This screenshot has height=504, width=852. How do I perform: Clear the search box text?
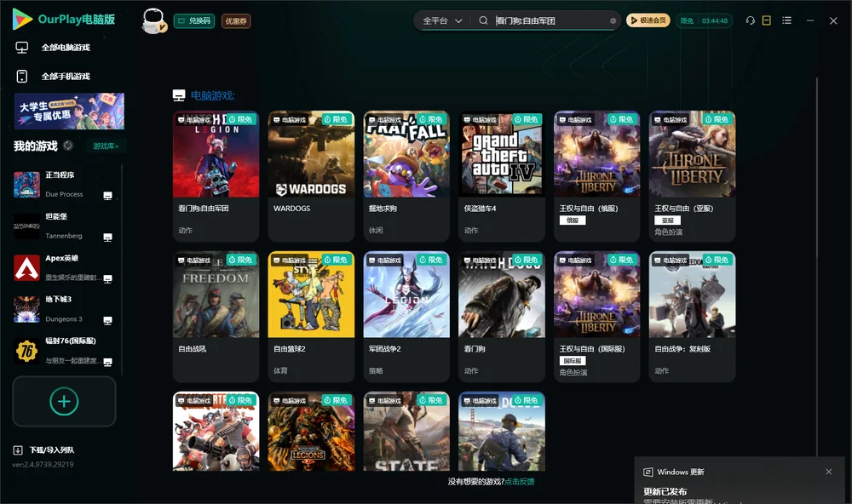coord(613,21)
